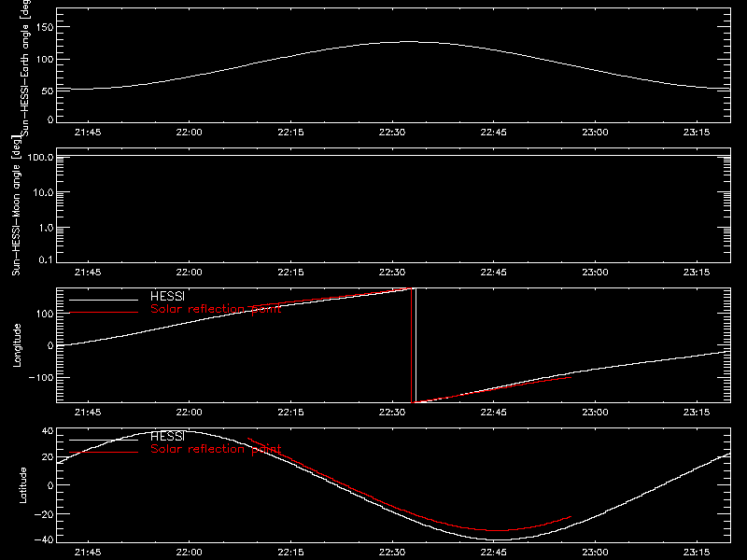Image resolution: width=747 pixels, height=560 pixels.
Task: Click red legend line sample in Latitude plot
Action: [x=104, y=453]
